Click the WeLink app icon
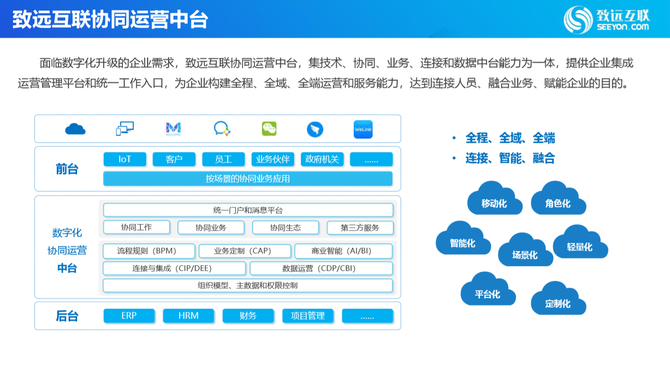The height and width of the screenshot is (377, 670). click(x=363, y=129)
